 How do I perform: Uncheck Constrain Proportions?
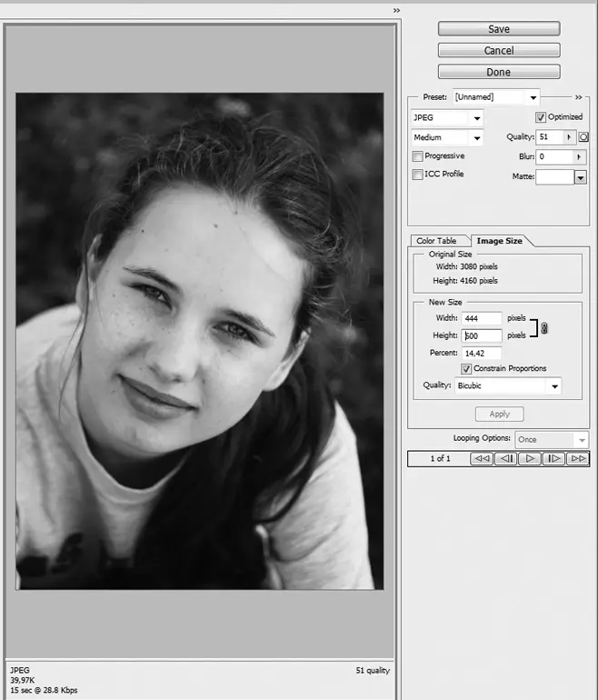tap(467, 369)
